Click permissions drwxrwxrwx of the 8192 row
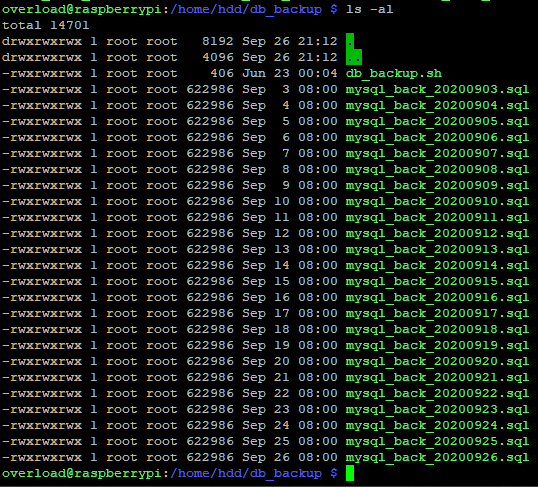Image resolution: width=538 pixels, height=487 pixels. click(x=42, y=42)
